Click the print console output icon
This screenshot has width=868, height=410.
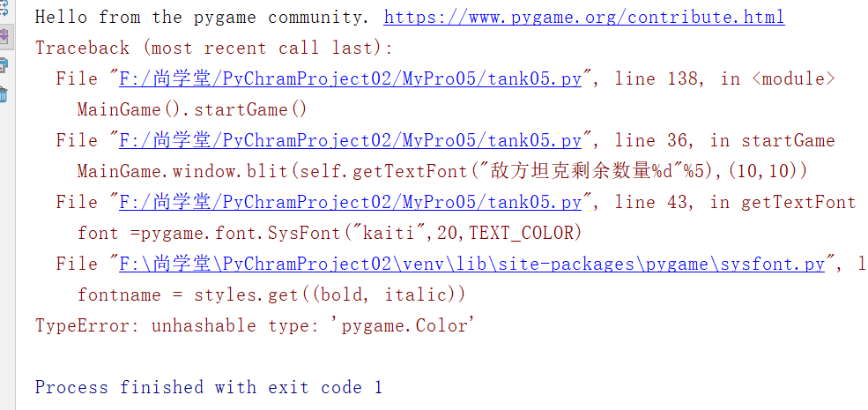tap(3, 65)
